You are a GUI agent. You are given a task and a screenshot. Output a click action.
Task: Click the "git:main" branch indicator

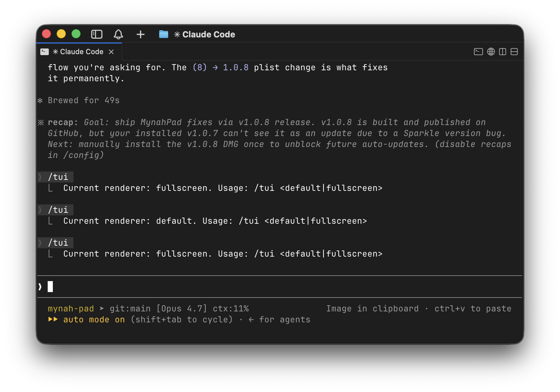click(x=130, y=309)
